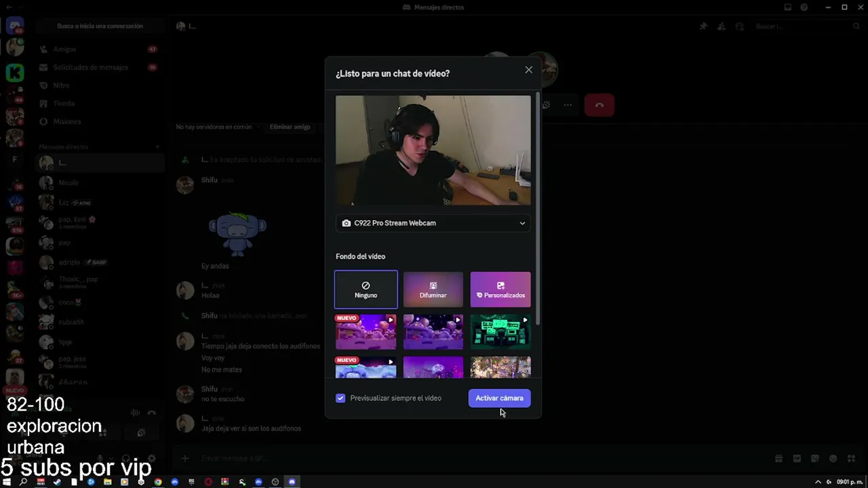This screenshot has width=868, height=488.
Task: Open the C922 Pro Stream Webcam dropdown
Action: click(x=433, y=223)
